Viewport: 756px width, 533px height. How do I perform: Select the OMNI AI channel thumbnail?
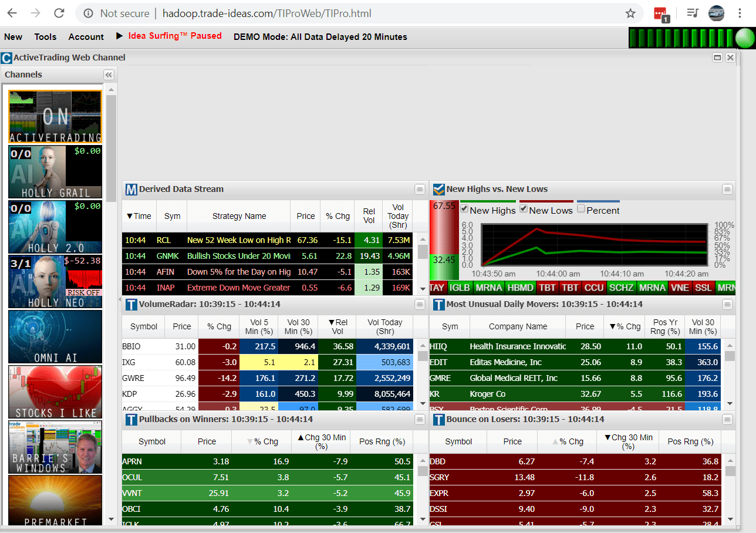coord(55,336)
